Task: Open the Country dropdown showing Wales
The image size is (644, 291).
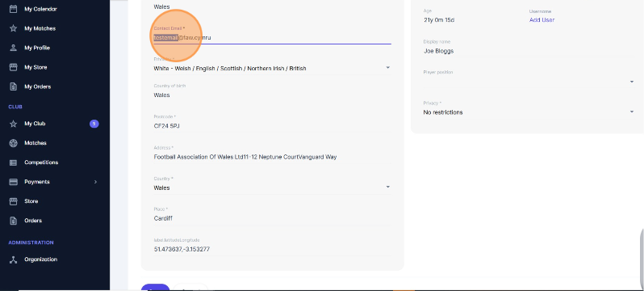Action: click(x=272, y=188)
